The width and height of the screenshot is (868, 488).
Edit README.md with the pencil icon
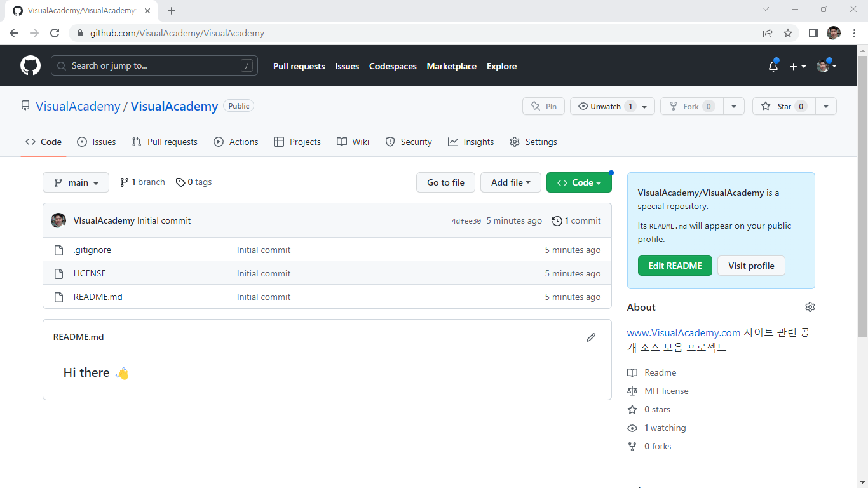tap(591, 337)
